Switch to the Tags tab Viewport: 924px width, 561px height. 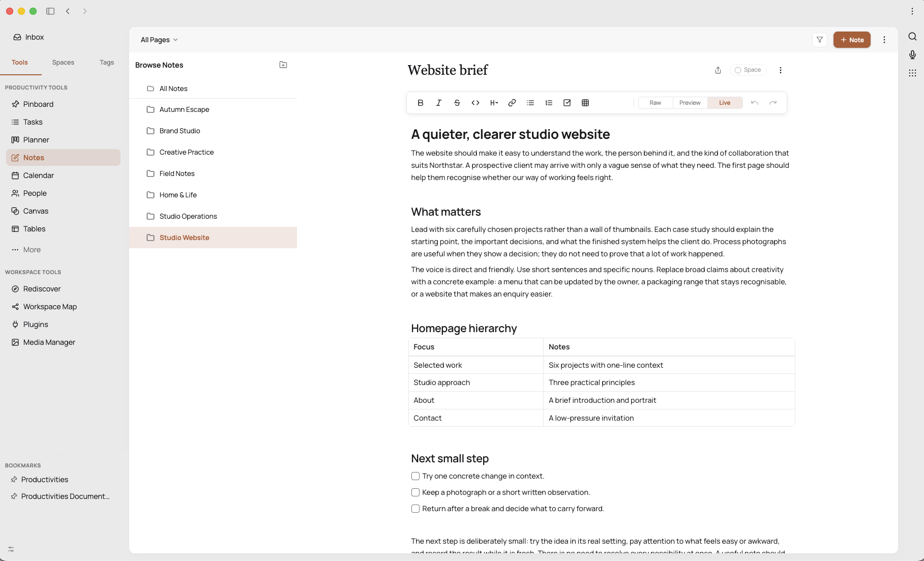[x=107, y=63]
